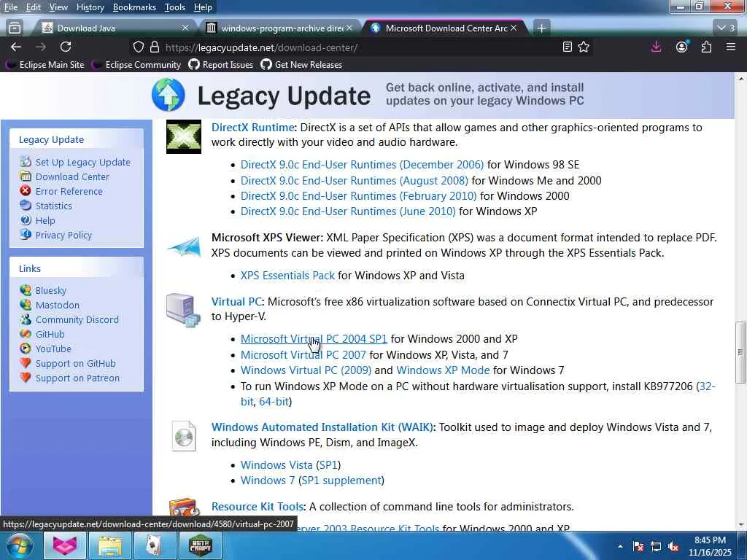Open the Eclipse Community bookmark
The image size is (747, 560).
(x=136, y=65)
